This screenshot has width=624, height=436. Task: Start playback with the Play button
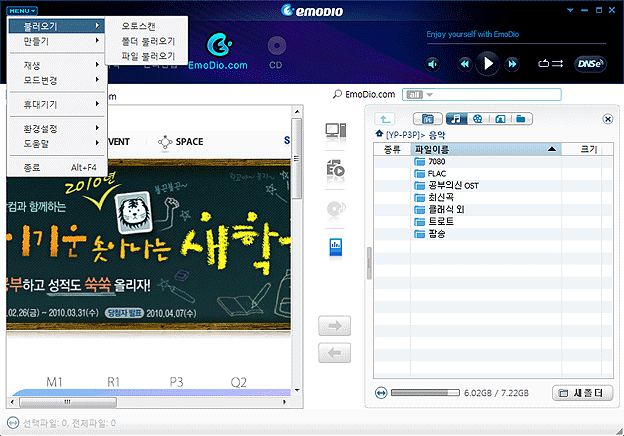point(488,64)
